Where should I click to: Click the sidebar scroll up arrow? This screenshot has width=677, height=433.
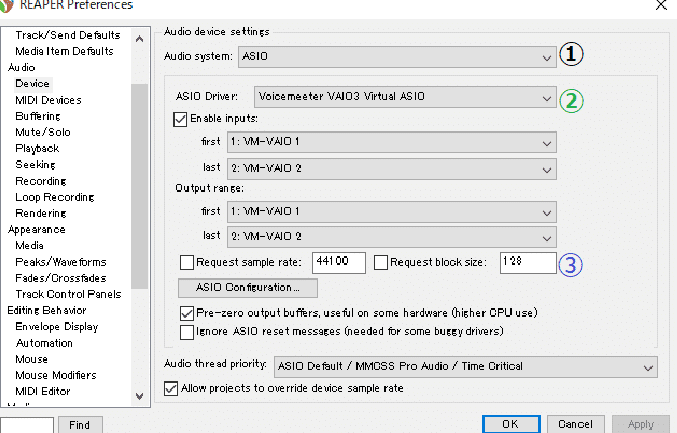tap(139, 39)
